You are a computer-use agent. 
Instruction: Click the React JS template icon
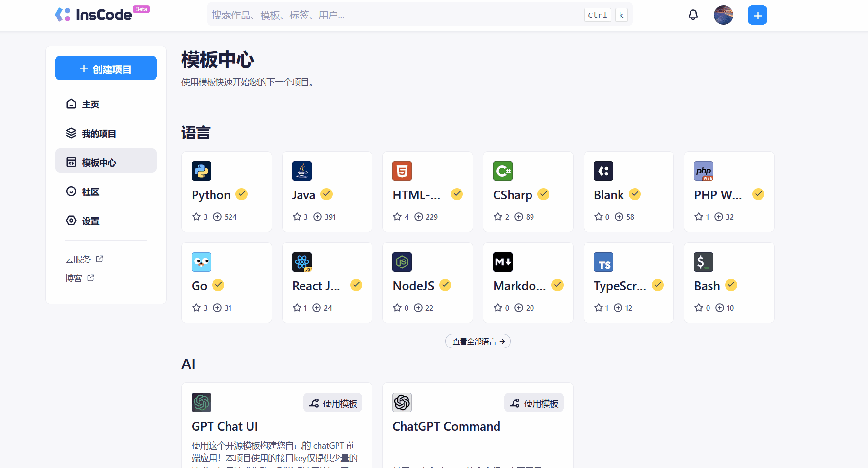click(302, 262)
